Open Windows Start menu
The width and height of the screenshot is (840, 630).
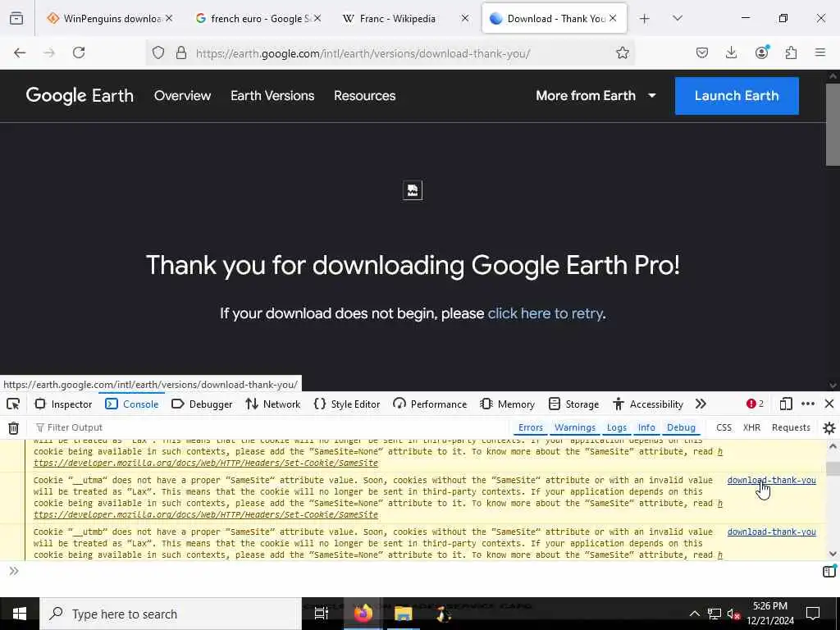(20, 614)
